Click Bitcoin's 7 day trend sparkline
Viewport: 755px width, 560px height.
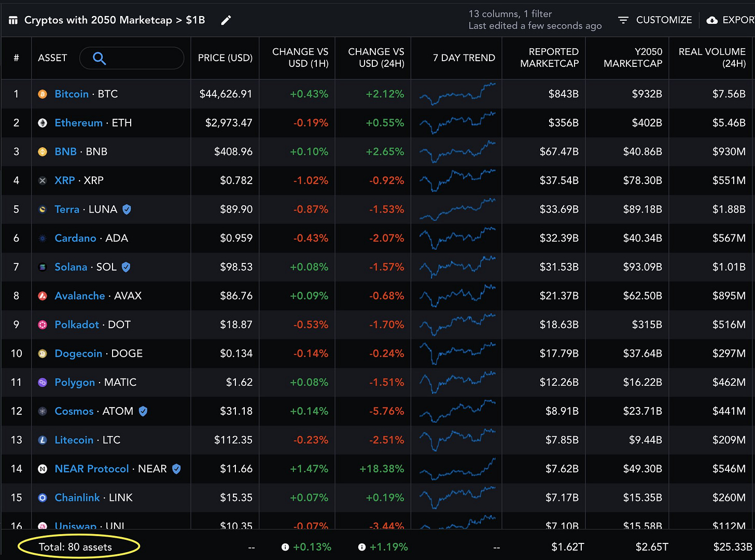[x=457, y=94]
